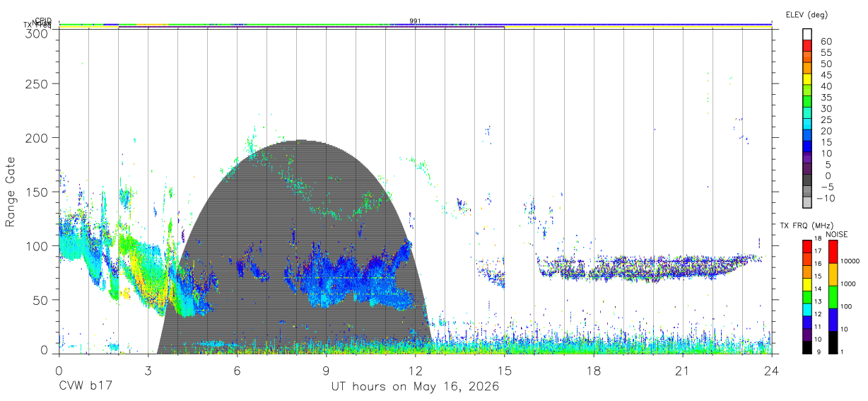Click the yellow 40–45 segment of ELEV colorbar
Image resolution: width=868 pixels, height=401 pixels.
[807, 79]
